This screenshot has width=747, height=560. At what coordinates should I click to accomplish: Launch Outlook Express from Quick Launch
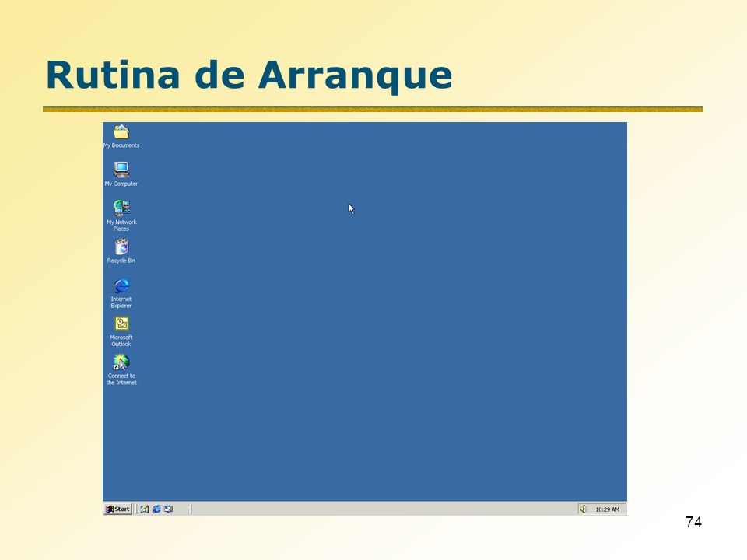(168, 509)
